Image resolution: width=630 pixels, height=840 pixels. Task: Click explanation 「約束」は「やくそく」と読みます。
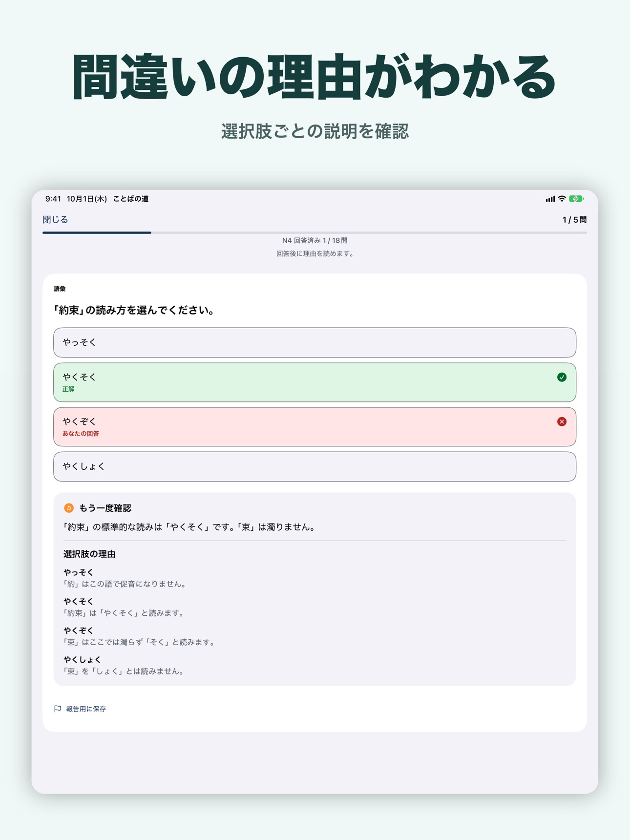tap(125, 613)
